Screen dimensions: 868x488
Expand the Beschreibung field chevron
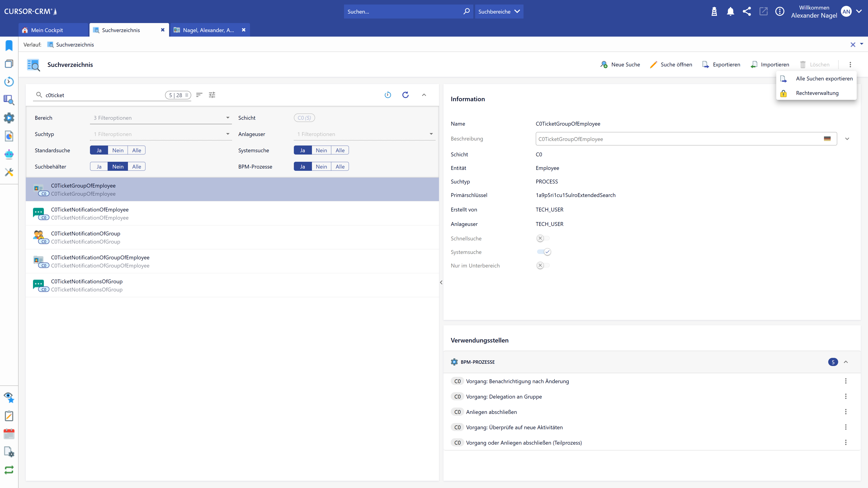[x=847, y=139]
